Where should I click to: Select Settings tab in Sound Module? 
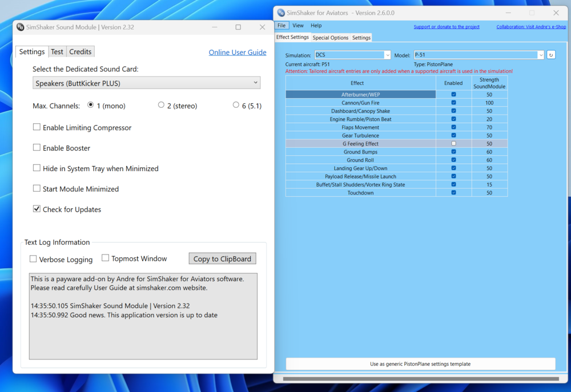[x=32, y=52]
